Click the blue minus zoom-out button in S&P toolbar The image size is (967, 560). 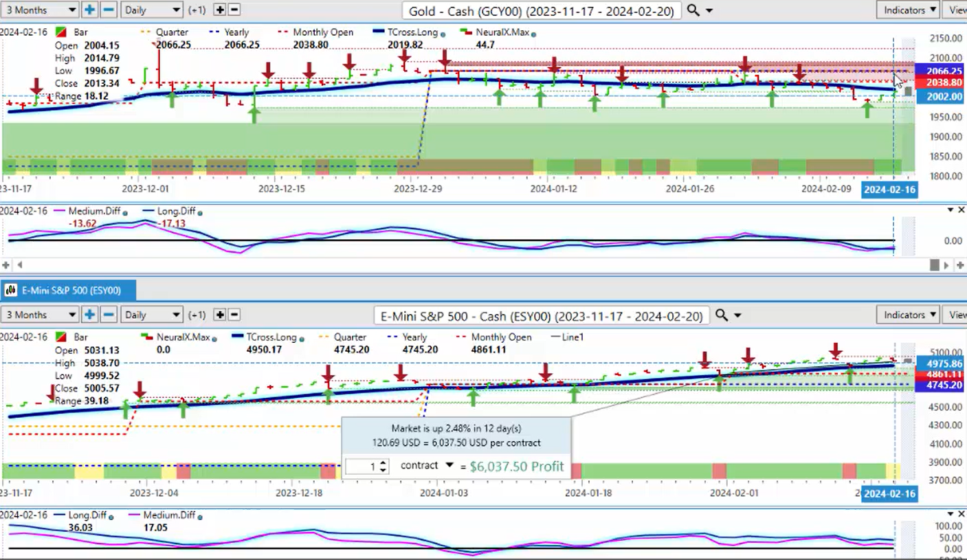pyautogui.click(x=109, y=315)
